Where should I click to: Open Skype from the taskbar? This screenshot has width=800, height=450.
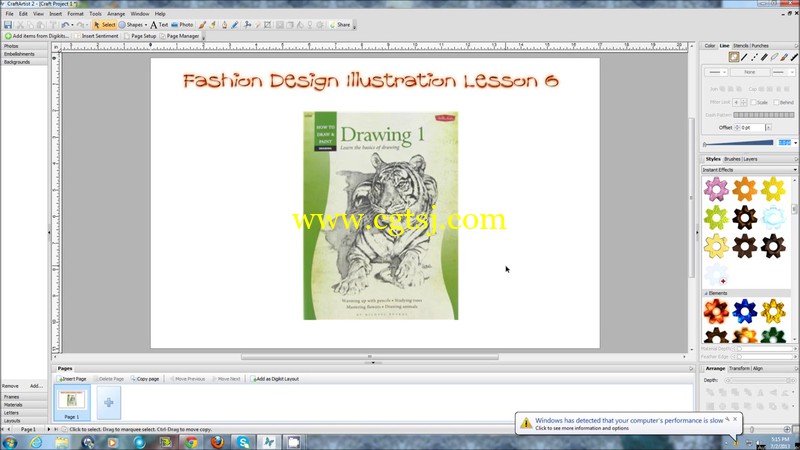243,442
